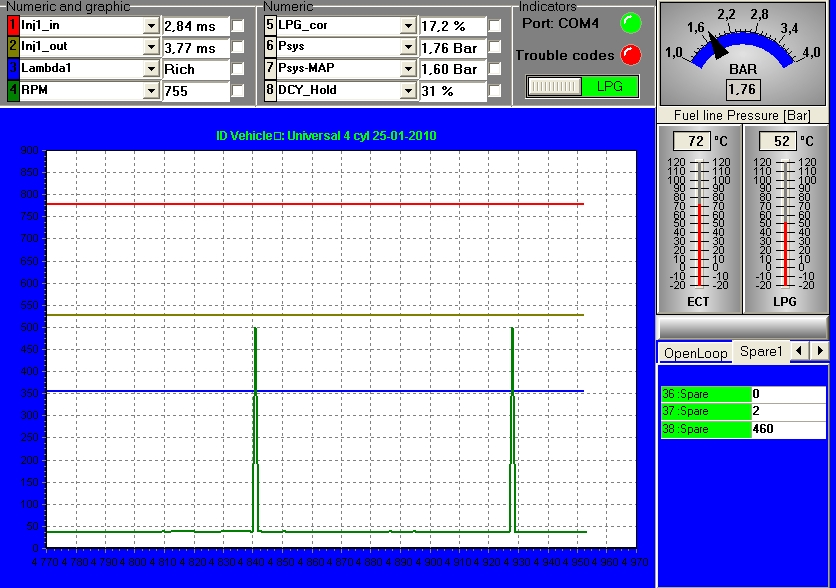Tick the checkbox beside the RPM value
The height and width of the screenshot is (588, 836).
tap(238, 91)
